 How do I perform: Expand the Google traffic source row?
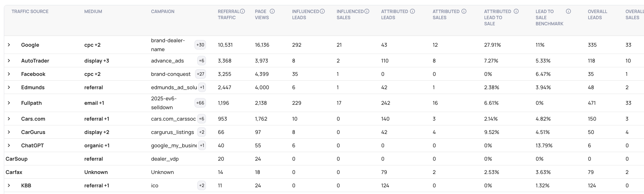(x=9, y=45)
